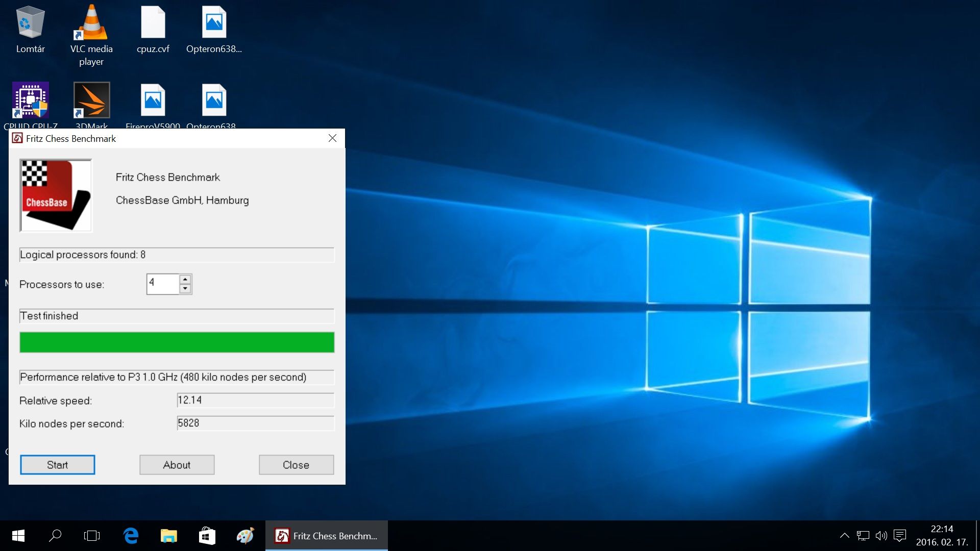980x551 pixels.
Task: Show hidden system tray icons
Action: (x=845, y=536)
